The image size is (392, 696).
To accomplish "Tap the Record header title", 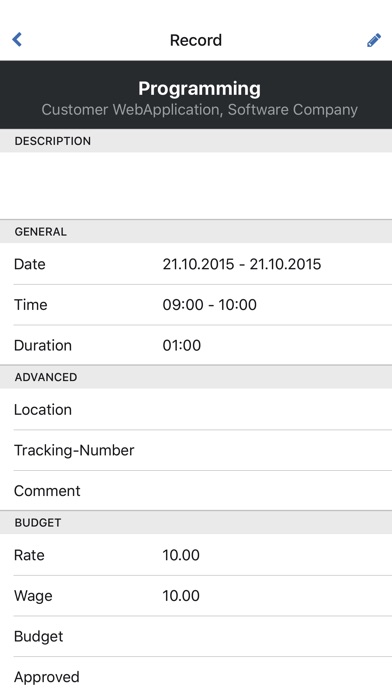I will (x=196, y=40).
